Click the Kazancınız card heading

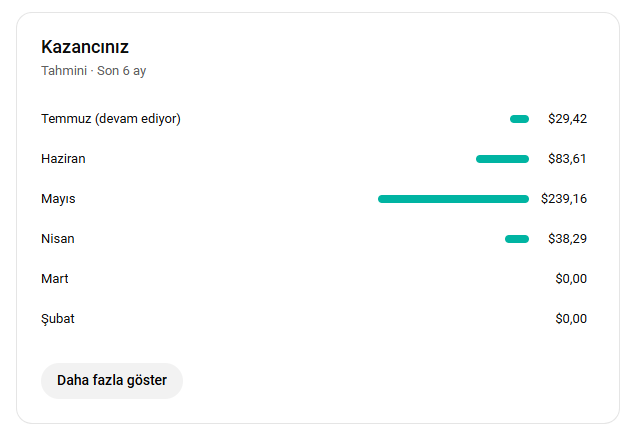(85, 47)
